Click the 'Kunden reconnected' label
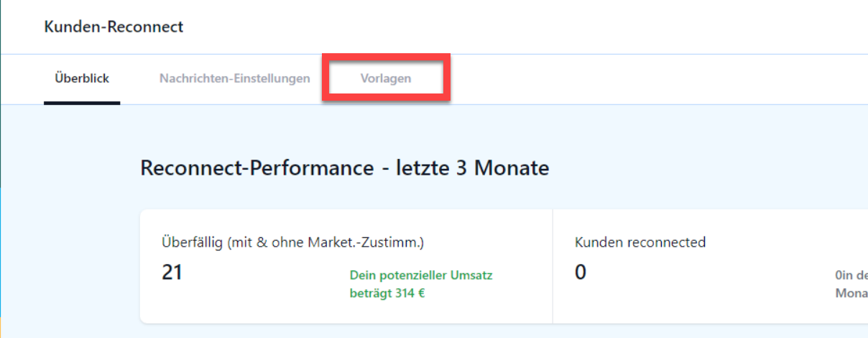This screenshot has width=868, height=338. 640,242
